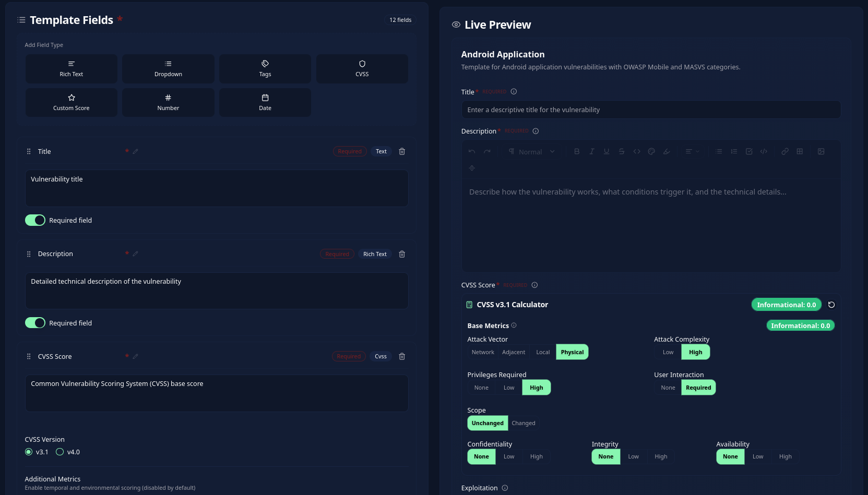
Task: Add a Number field type
Action: point(168,103)
